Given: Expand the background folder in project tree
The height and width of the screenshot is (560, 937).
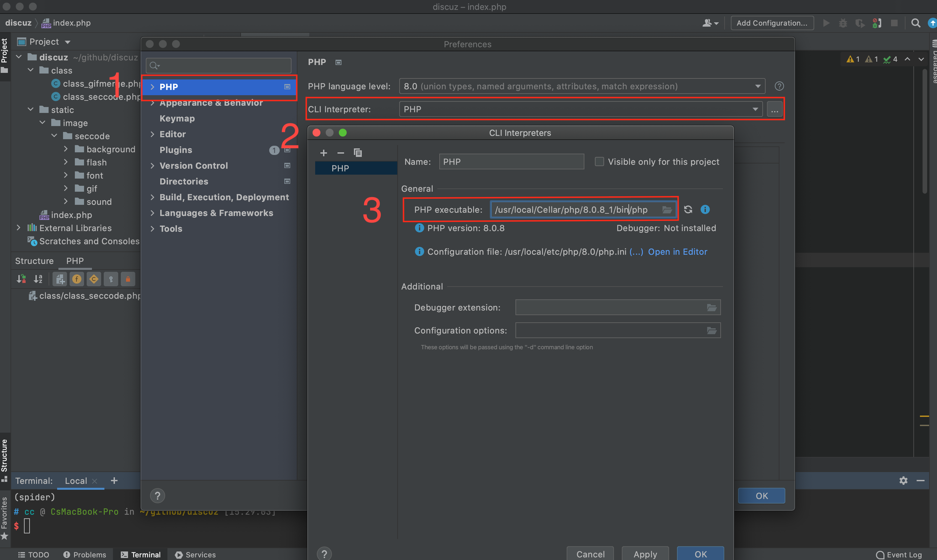Looking at the screenshot, I should pos(66,149).
